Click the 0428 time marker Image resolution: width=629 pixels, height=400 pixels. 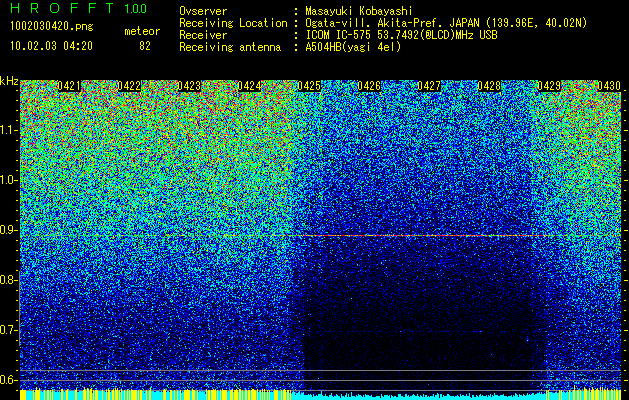[489, 86]
